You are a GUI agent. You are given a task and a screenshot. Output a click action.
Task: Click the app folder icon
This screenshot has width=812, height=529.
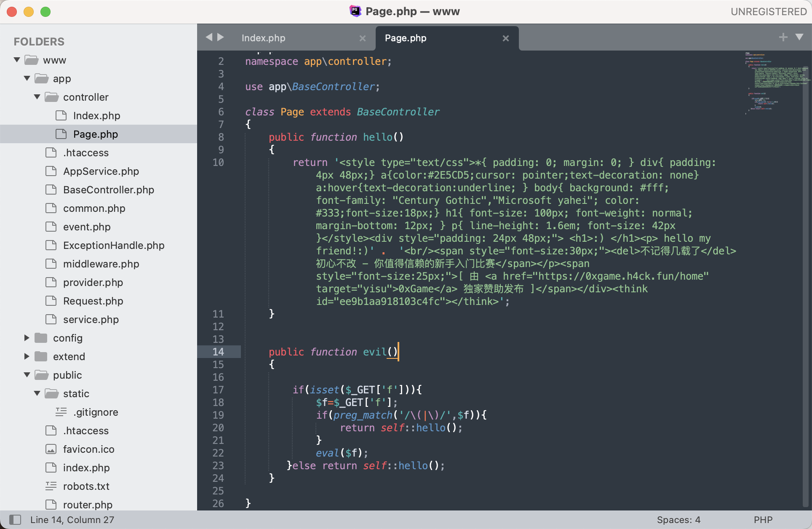[x=42, y=78]
